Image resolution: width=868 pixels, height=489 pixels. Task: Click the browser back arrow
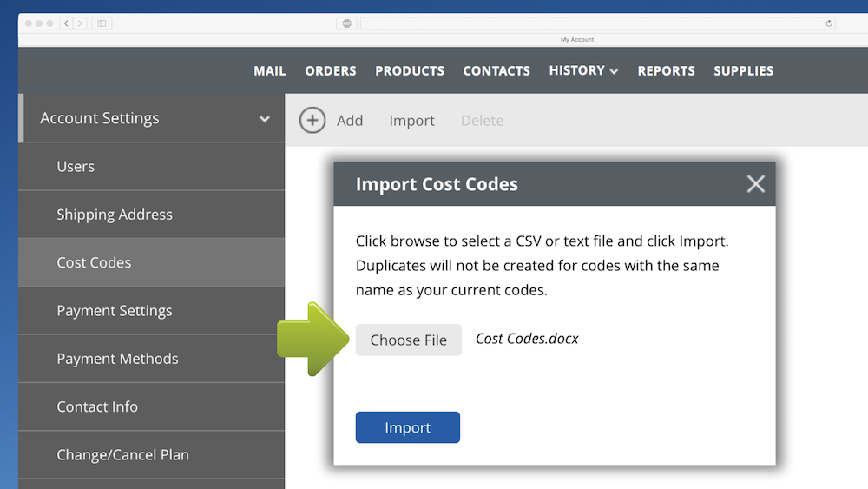pyautogui.click(x=67, y=23)
